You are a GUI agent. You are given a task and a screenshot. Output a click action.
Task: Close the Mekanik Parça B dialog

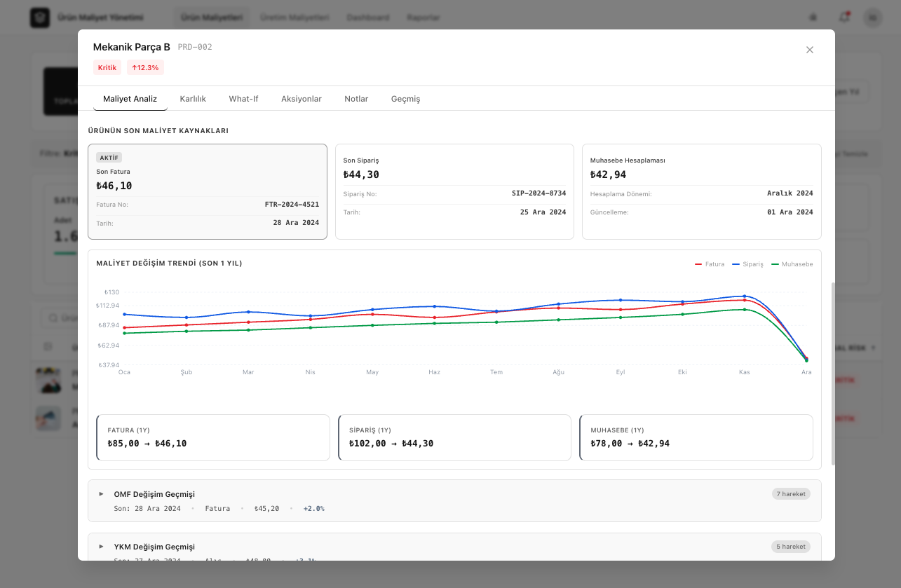click(x=810, y=50)
